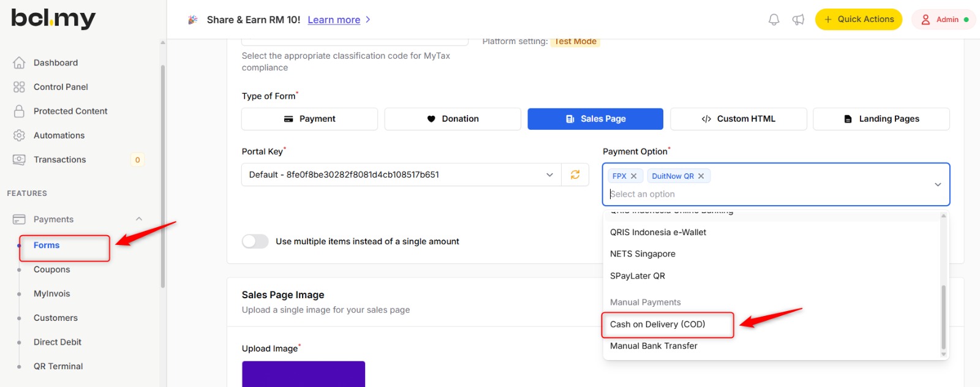Expand the Portal Key dropdown

[x=549, y=175]
